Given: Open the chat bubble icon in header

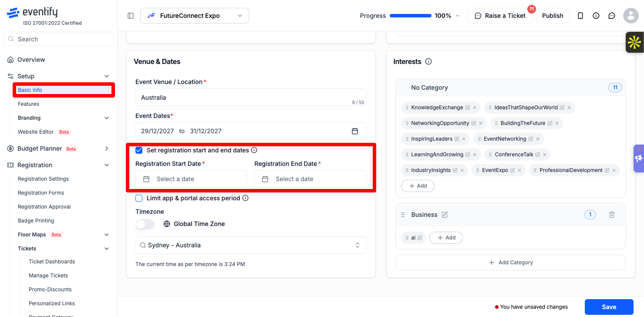Looking at the screenshot, I should (x=612, y=16).
